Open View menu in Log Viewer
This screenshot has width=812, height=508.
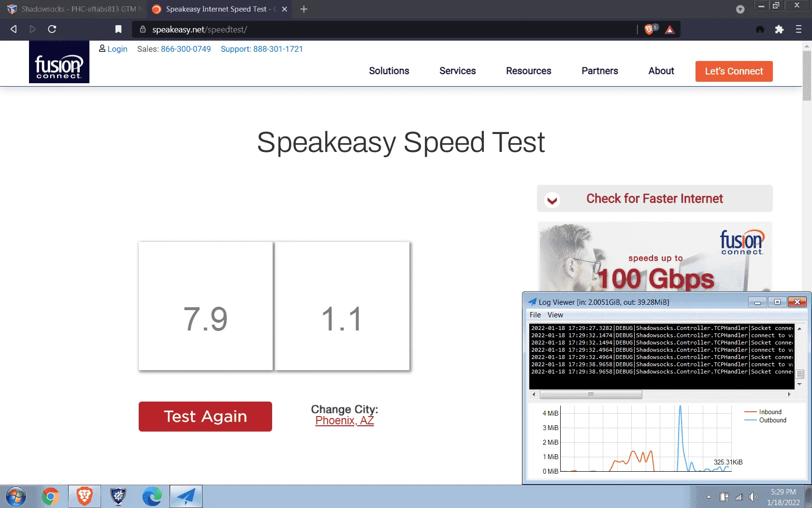555,315
